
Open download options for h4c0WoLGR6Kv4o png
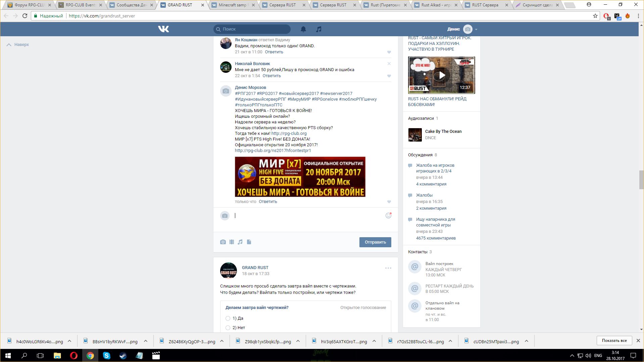coord(69,341)
